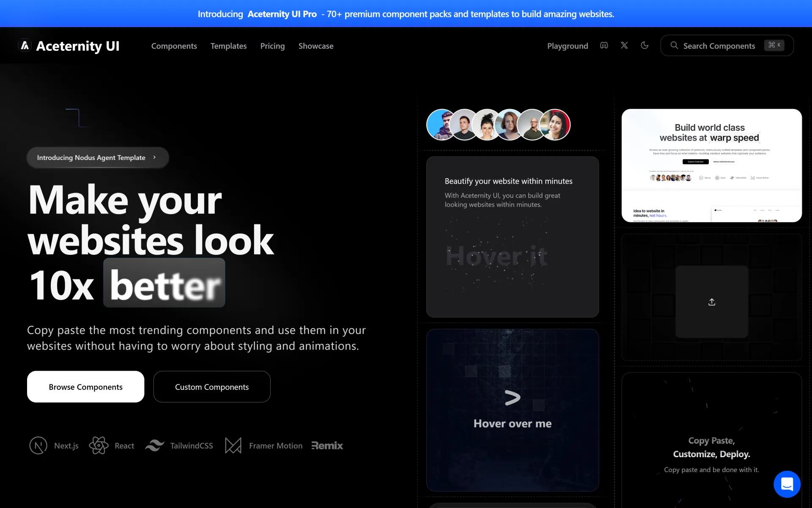Open the Templates nav item

coord(228,46)
